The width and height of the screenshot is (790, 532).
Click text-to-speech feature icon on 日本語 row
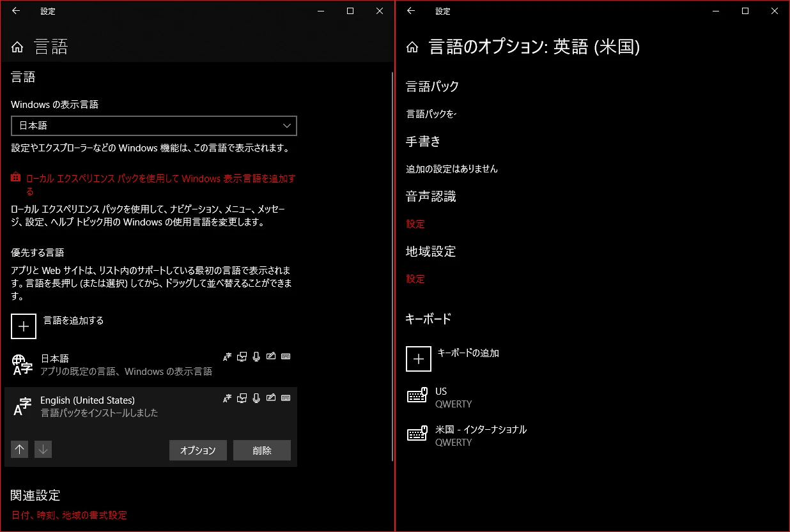tap(242, 357)
